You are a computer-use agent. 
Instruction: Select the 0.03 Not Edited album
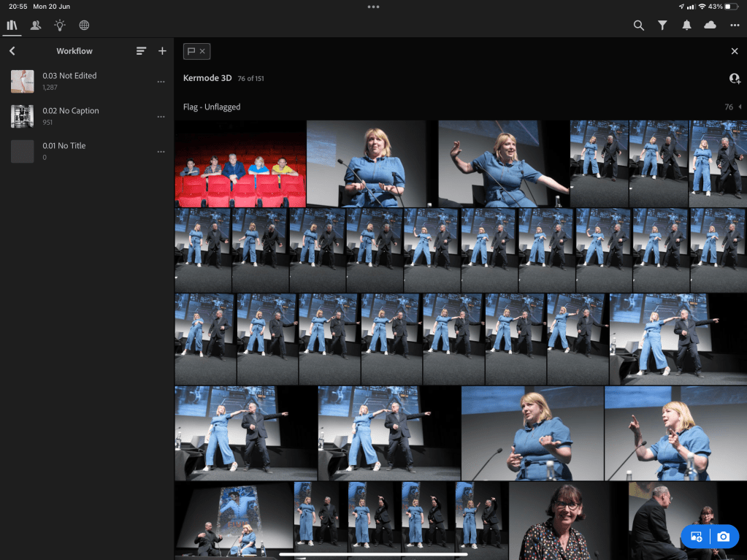point(69,81)
